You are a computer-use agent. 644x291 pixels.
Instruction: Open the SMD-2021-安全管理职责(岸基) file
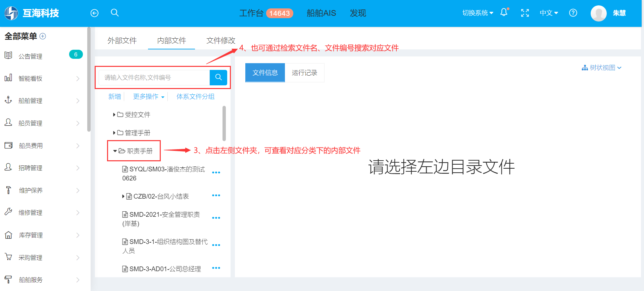(x=161, y=219)
